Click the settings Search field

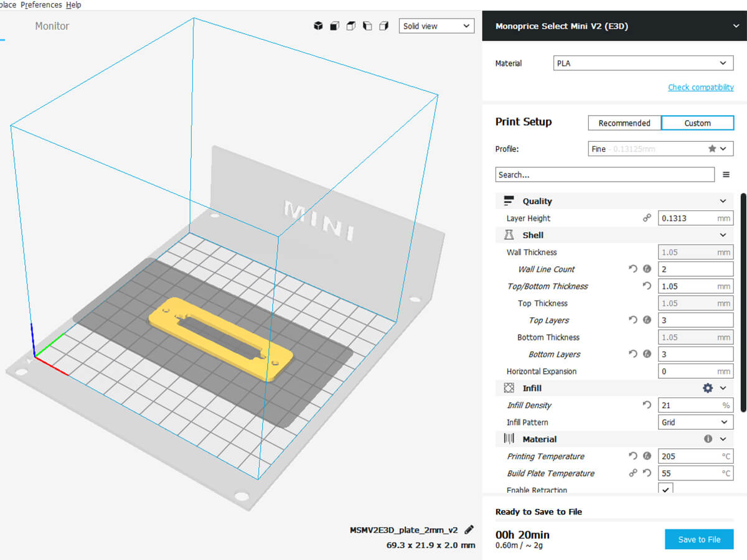pos(604,175)
